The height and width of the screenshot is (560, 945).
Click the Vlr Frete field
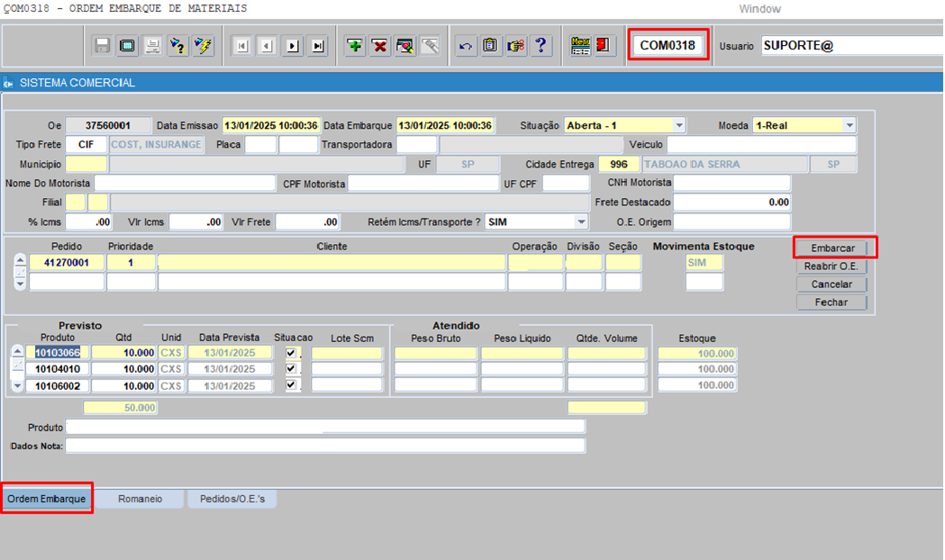(x=307, y=221)
